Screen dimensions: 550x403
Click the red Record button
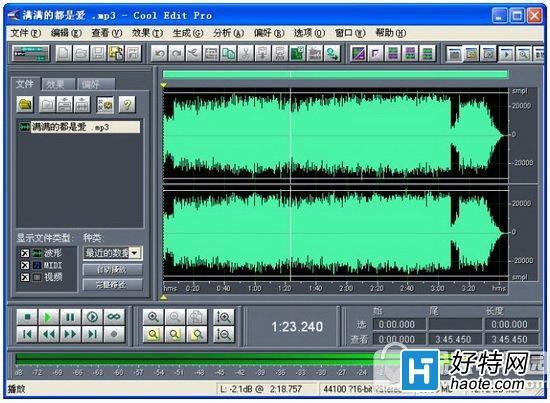[x=114, y=334]
